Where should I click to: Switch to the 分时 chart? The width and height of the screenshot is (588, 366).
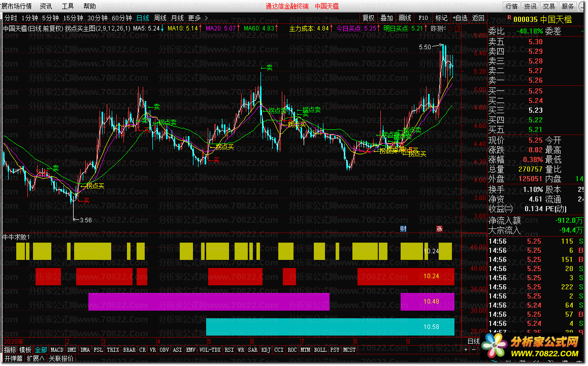pyautogui.click(x=11, y=18)
